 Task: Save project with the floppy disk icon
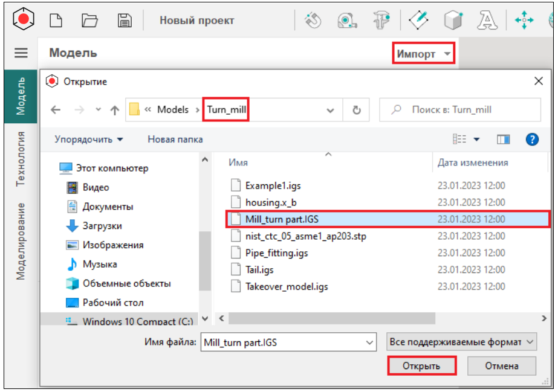pos(125,21)
